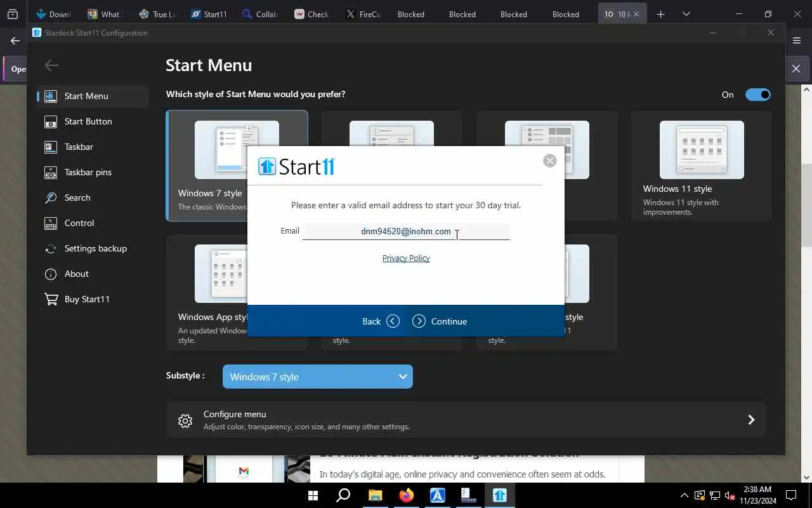Screen dimensions: 812x508
Task: Open the Start Button settings section
Action: (93, 121)
